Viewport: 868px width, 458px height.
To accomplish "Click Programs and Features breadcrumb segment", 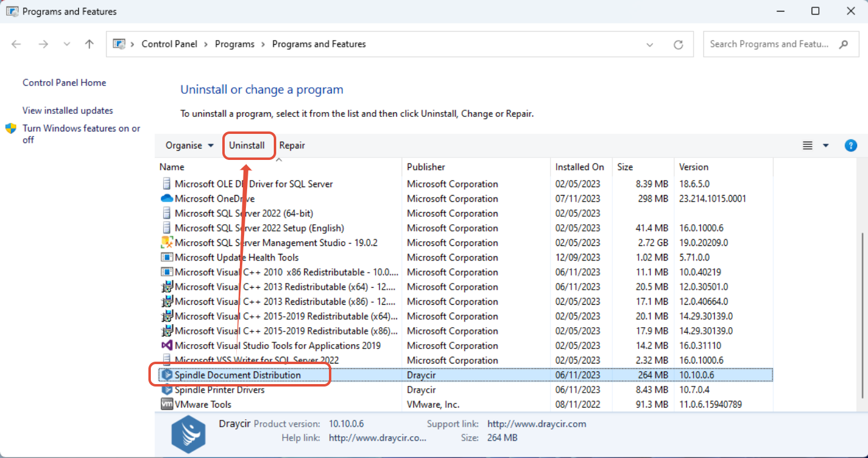I will pos(319,44).
